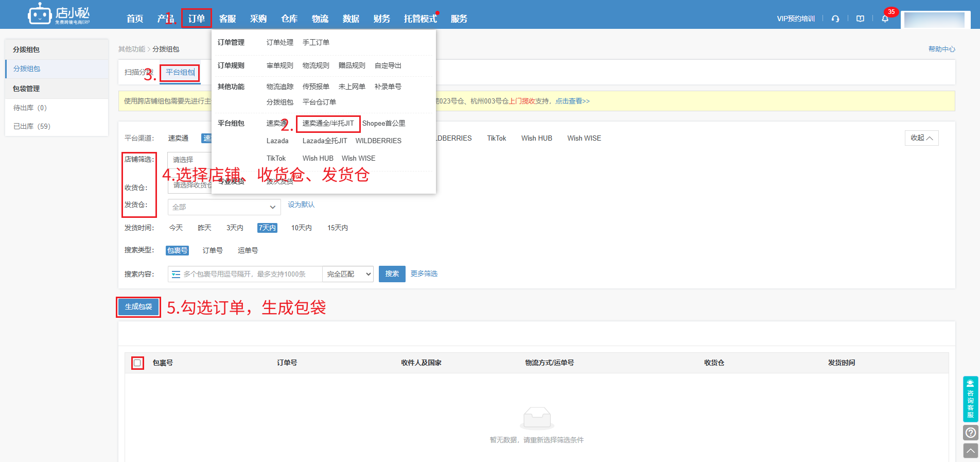Open the 更多筛选 link
The image size is (980, 462).
tap(424, 274)
